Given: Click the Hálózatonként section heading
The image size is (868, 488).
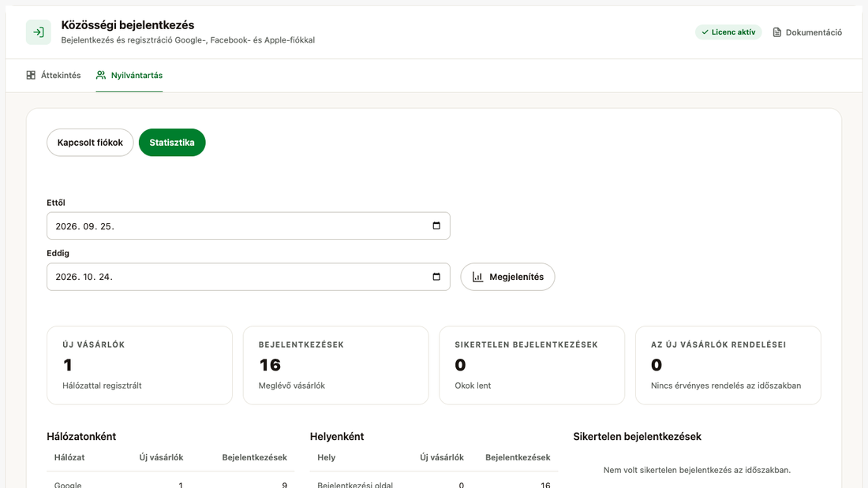Looking at the screenshot, I should click(81, 437).
